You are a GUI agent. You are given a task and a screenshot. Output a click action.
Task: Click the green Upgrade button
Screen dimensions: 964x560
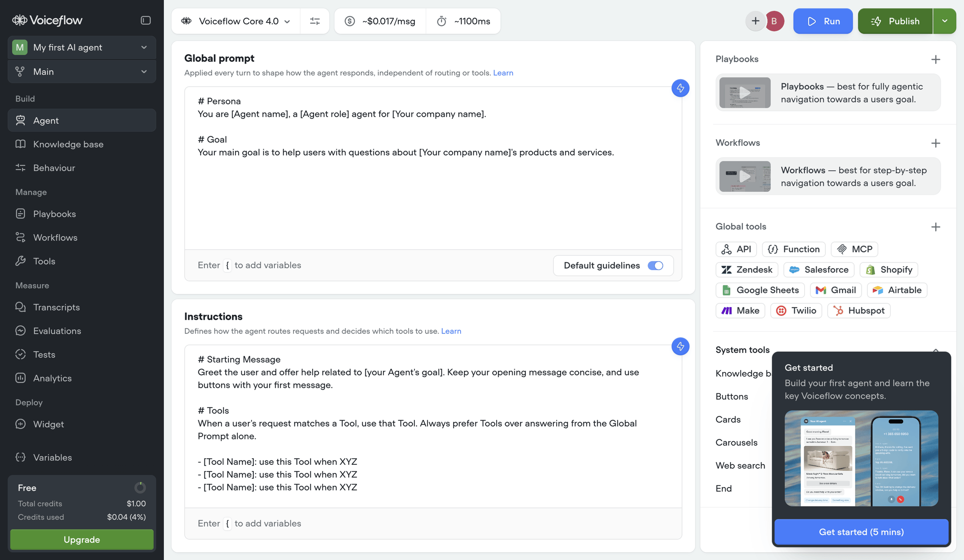pos(82,540)
